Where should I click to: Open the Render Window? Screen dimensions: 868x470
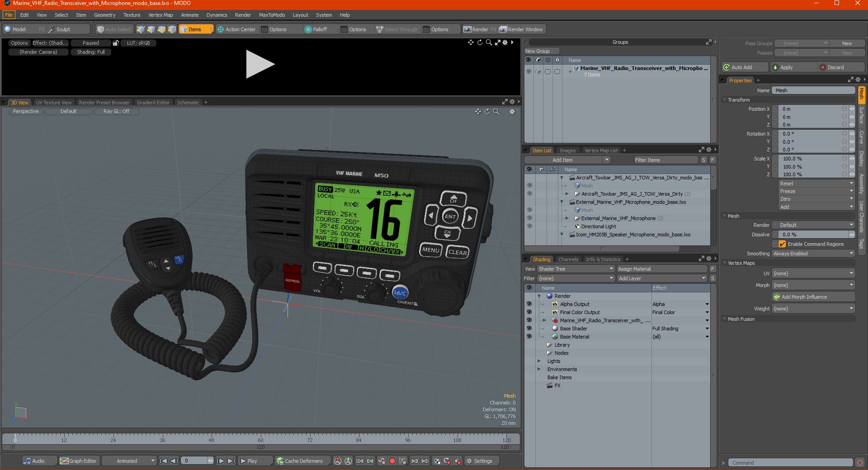click(522, 29)
